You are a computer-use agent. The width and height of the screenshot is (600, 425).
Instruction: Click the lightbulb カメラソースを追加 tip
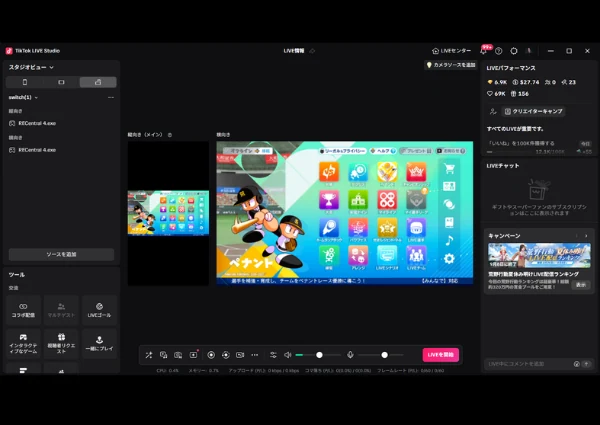(x=451, y=65)
